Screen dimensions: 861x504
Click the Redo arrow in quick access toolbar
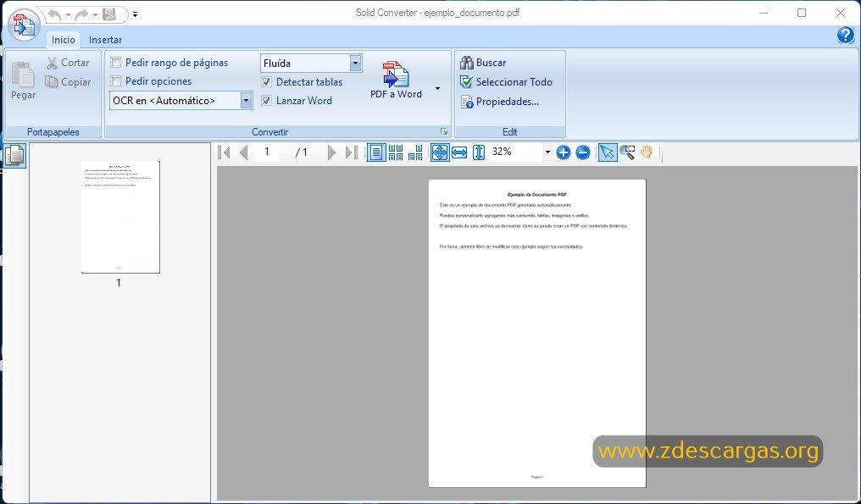coord(81,15)
